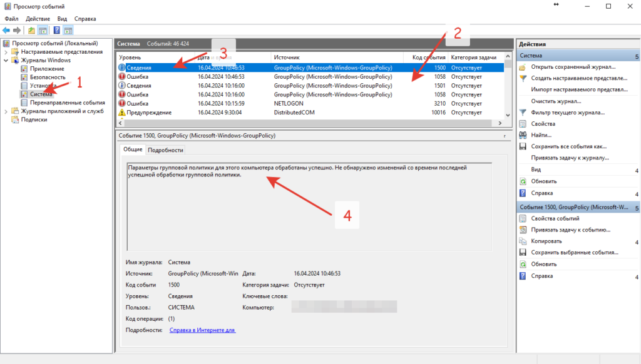Select the NETLOGON error event 3210
Screen dimensions: 641x364
[310, 104]
